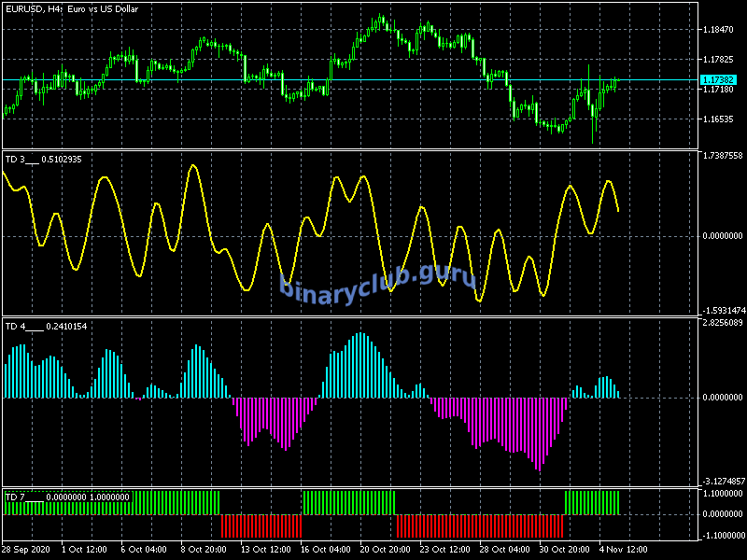Click the -1.1000000 scale value in TD 7
This screenshot has width=747, height=560.
tap(721, 535)
